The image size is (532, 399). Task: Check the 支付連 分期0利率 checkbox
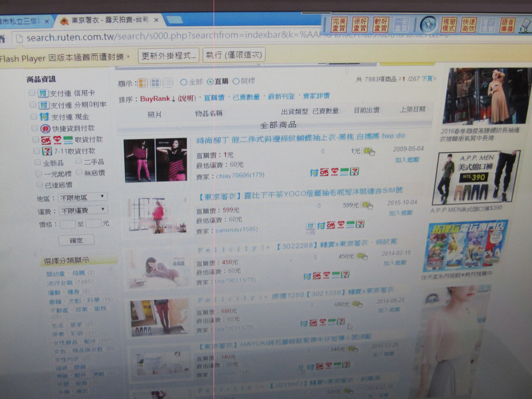[x=33, y=104]
